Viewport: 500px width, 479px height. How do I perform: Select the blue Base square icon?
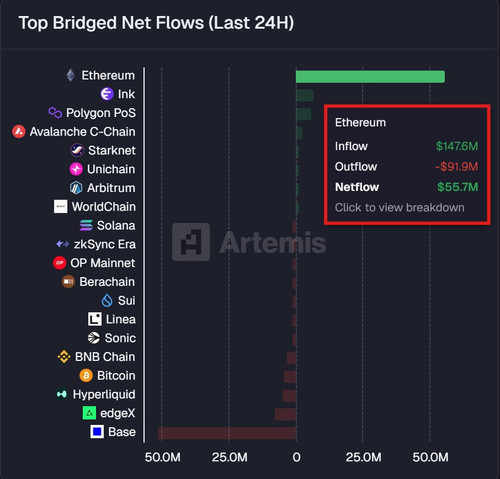click(97, 432)
